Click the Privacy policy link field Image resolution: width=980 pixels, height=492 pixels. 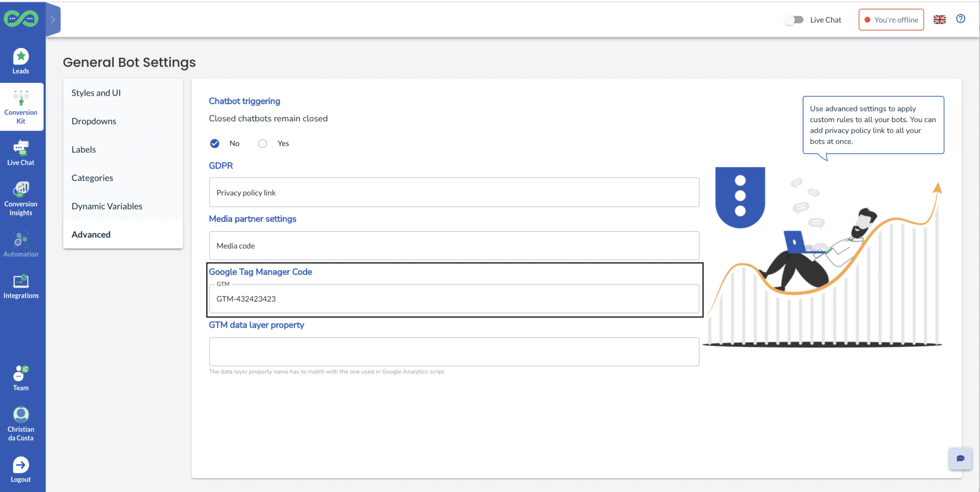(x=454, y=192)
